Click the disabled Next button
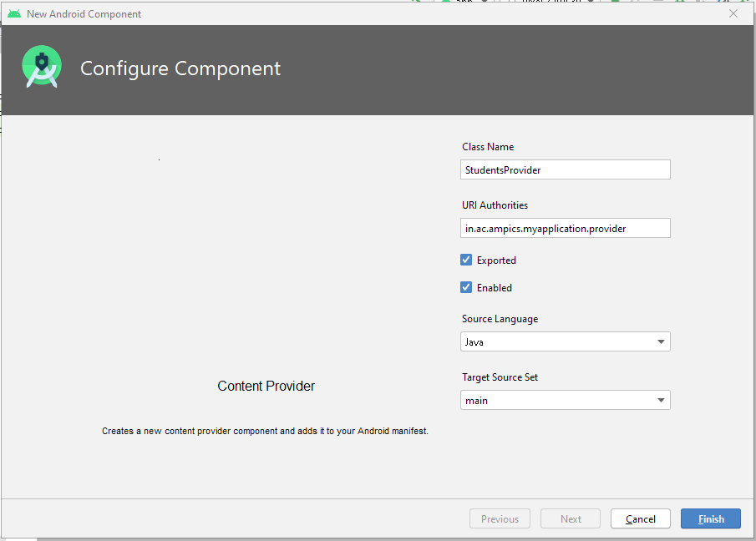756x541 pixels. point(571,518)
